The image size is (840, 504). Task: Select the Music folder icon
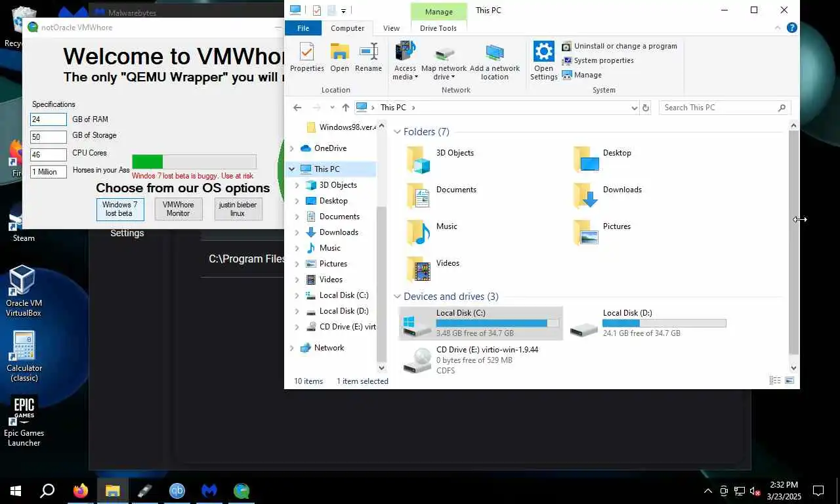417,233
